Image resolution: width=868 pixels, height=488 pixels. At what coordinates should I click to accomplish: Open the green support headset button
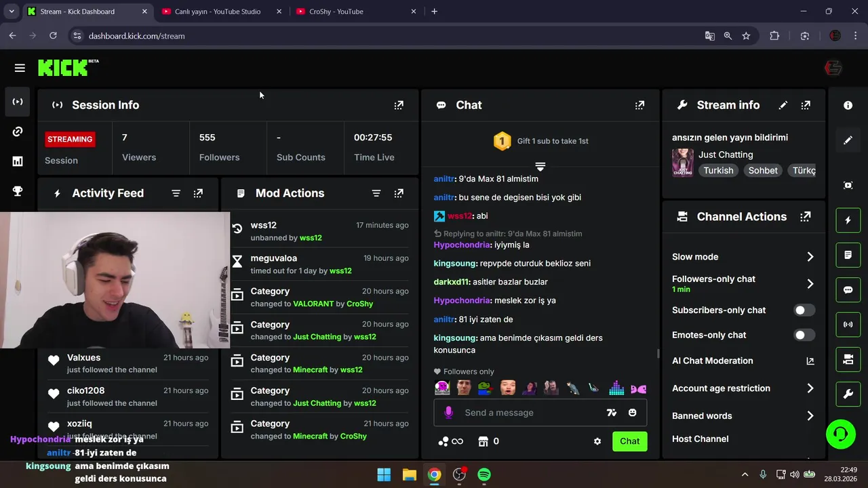click(x=841, y=434)
